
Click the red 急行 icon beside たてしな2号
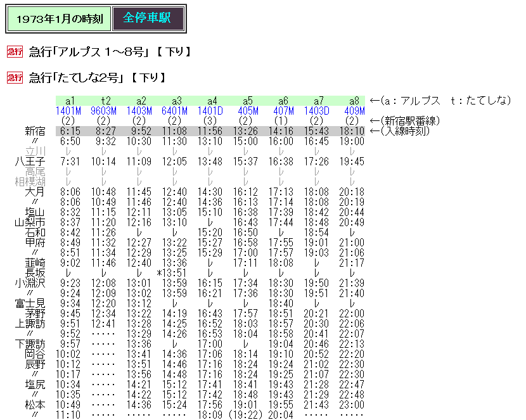(15, 77)
